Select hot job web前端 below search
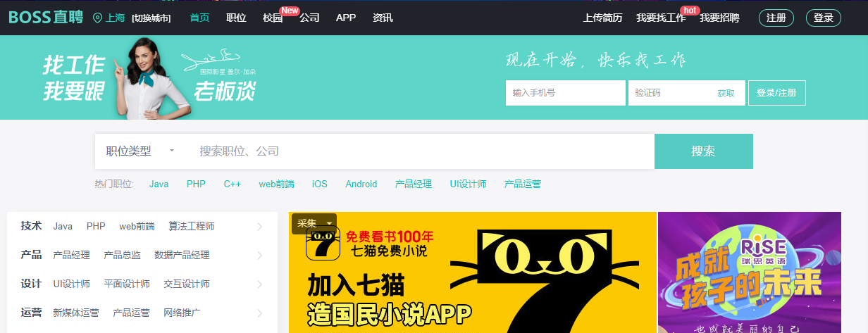The height and width of the screenshot is (333, 868). (276, 184)
